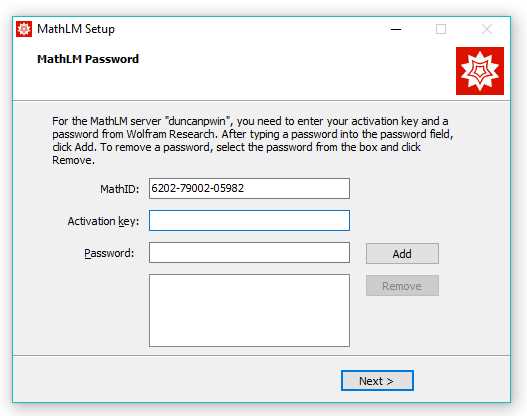Select the Activation key input field
The image size is (527, 416).
[x=249, y=220]
